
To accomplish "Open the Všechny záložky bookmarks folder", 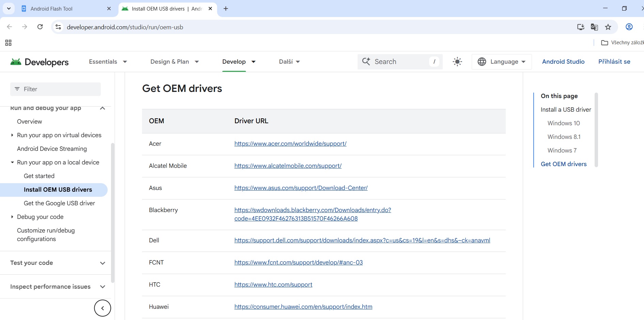I will pos(622,43).
